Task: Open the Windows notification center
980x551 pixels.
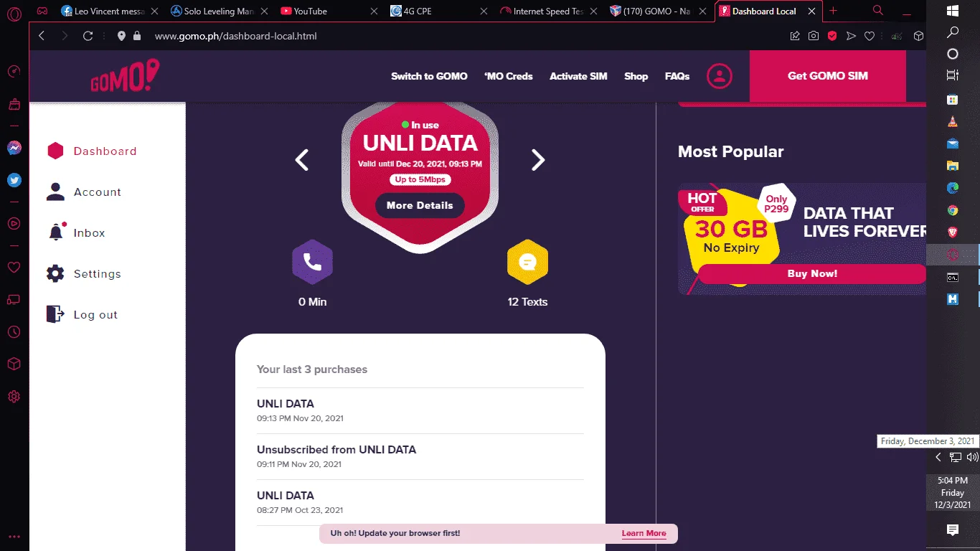Action: click(x=953, y=530)
